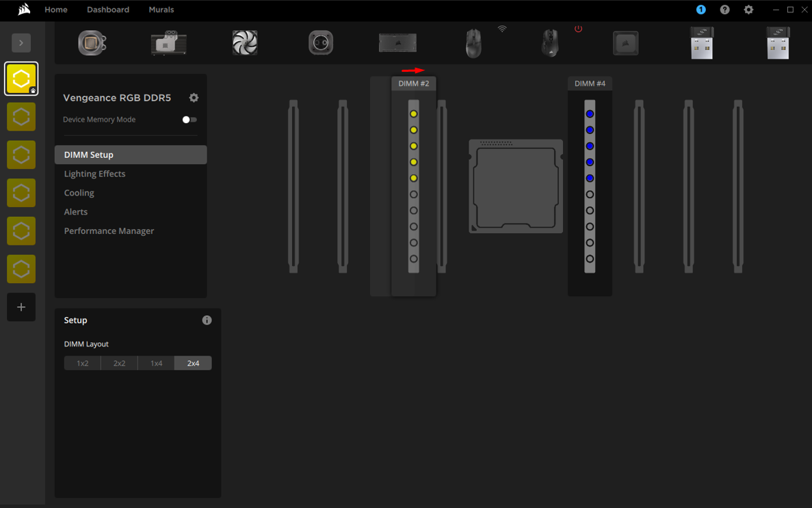812x508 pixels.
Task: Open the help question mark icon
Action: 724,10
